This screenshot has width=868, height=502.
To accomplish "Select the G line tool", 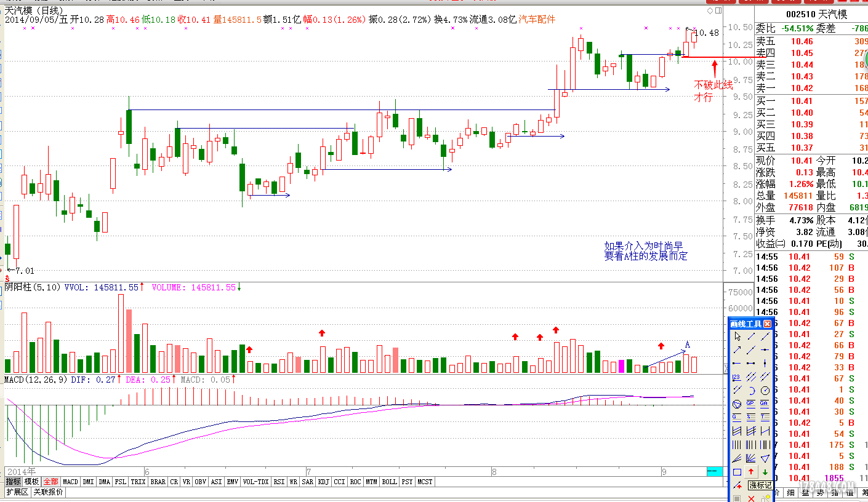I will (737, 416).
